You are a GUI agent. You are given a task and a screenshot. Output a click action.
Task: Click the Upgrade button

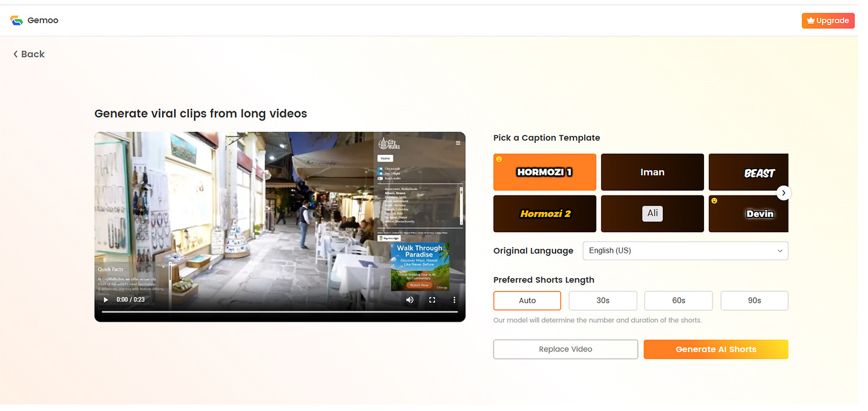coord(827,20)
